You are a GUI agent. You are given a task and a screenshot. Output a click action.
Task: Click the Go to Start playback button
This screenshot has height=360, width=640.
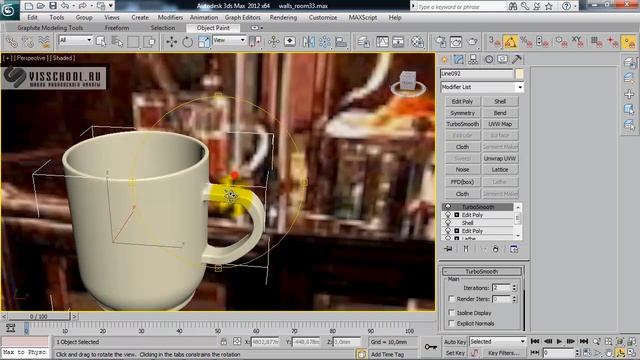pos(535,341)
